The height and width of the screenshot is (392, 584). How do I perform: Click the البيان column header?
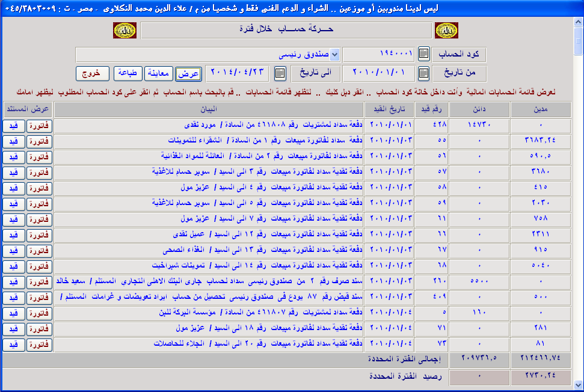tap(208, 109)
